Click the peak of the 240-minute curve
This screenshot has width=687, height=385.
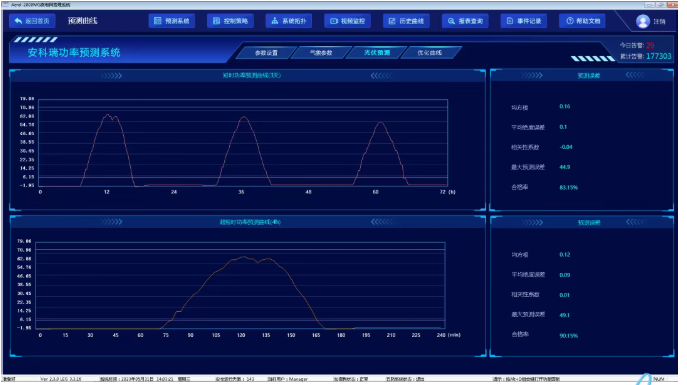[x=244, y=257]
